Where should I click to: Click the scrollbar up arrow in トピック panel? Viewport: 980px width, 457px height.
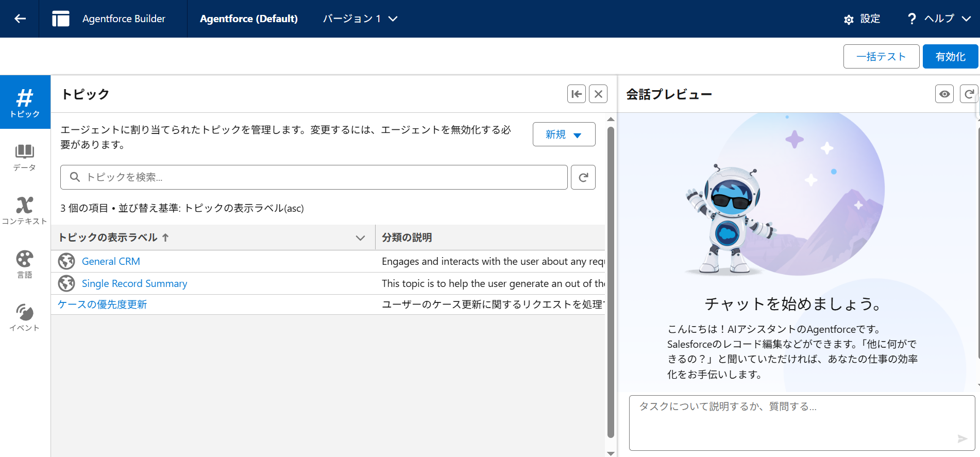[x=611, y=119]
